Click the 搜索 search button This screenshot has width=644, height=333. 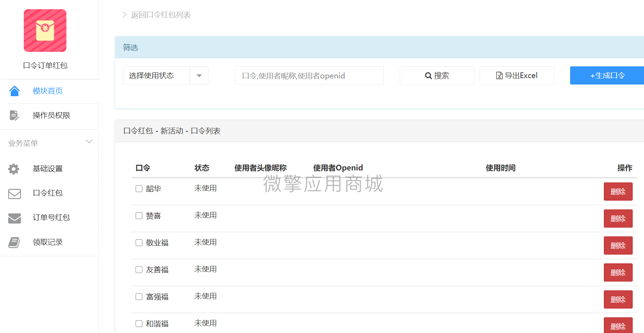(437, 76)
